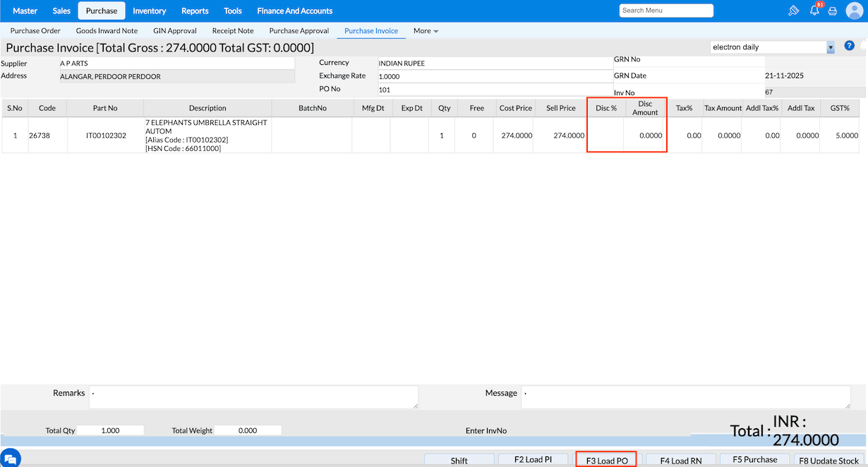Click the PO No field

(x=495, y=90)
